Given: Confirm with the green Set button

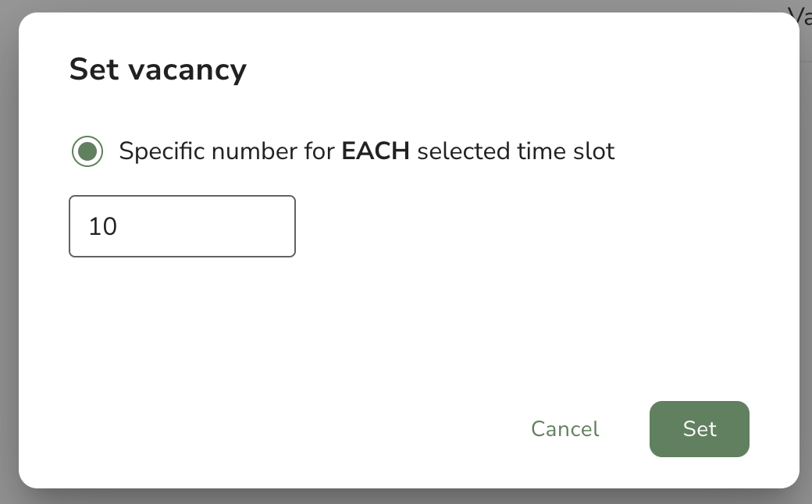Looking at the screenshot, I should 699,429.
